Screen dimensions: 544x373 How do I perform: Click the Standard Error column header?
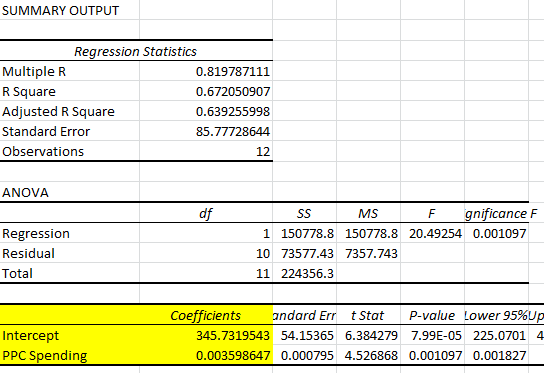[304, 315]
